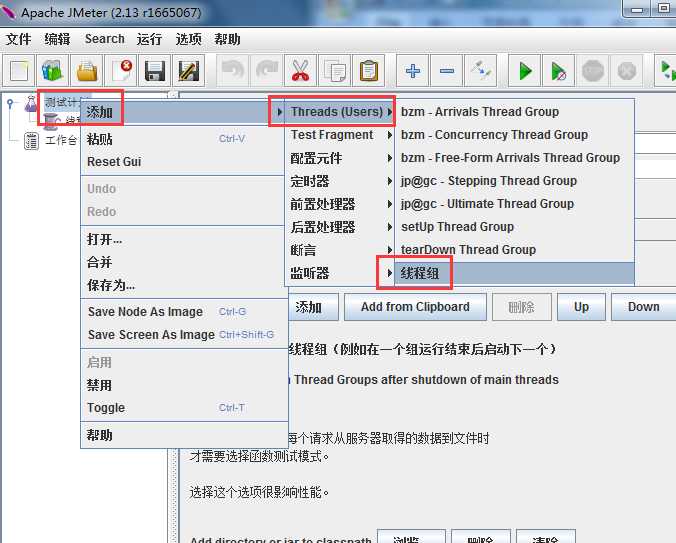Expand the 添加 context menu entry
The image size is (676, 543).
[184, 112]
